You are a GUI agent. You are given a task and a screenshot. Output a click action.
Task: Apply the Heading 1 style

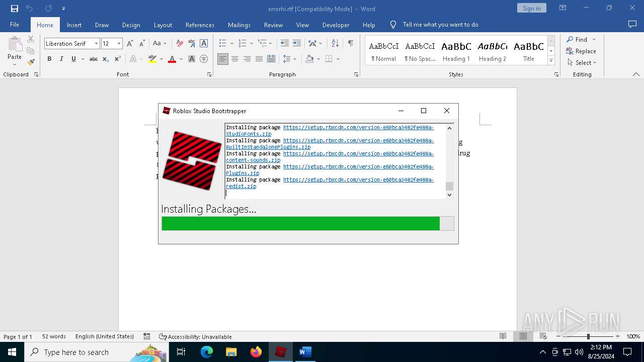click(x=456, y=51)
